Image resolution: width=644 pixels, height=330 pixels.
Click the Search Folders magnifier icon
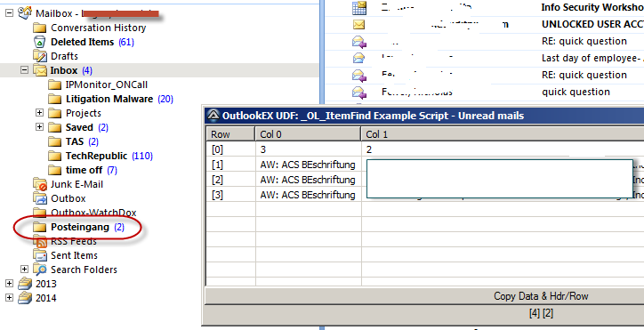coord(40,270)
